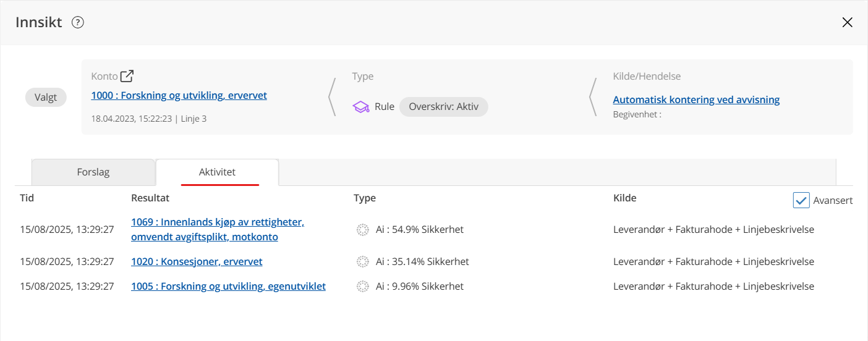Uncheck the Avansert checkbox
868x341 pixels.
801,200
